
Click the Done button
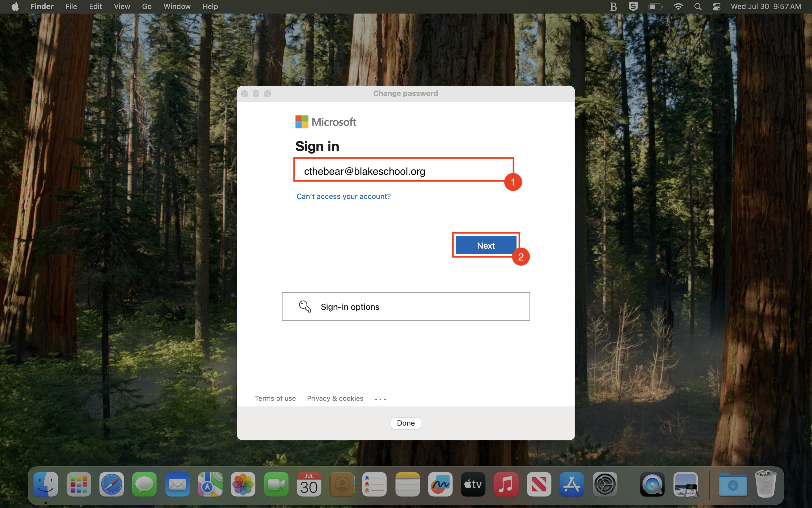point(406,423)
